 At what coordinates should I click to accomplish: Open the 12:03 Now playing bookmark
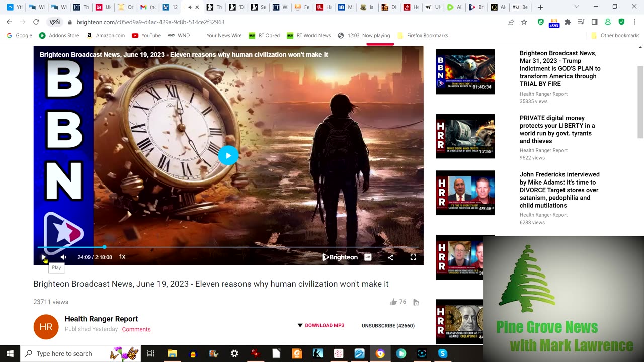pos(364,35)
